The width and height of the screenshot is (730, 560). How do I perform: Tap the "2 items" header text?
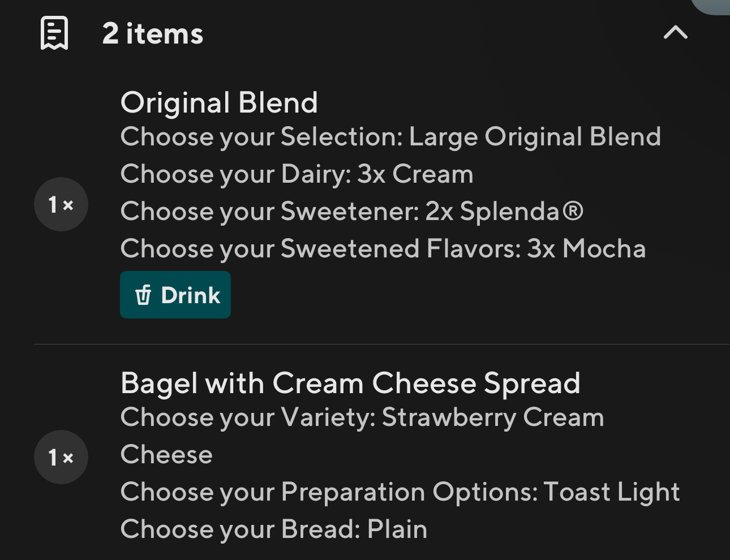(x=152, y=33)
